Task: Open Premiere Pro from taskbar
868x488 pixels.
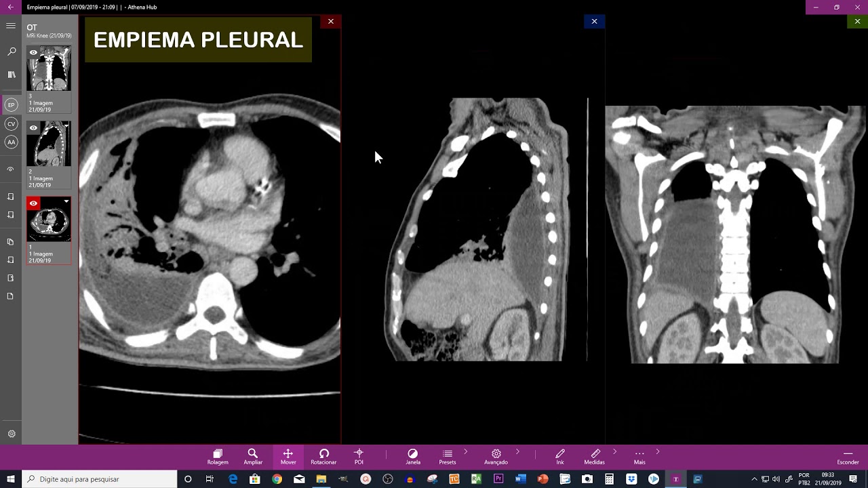Action: click(x=498, y=479)
